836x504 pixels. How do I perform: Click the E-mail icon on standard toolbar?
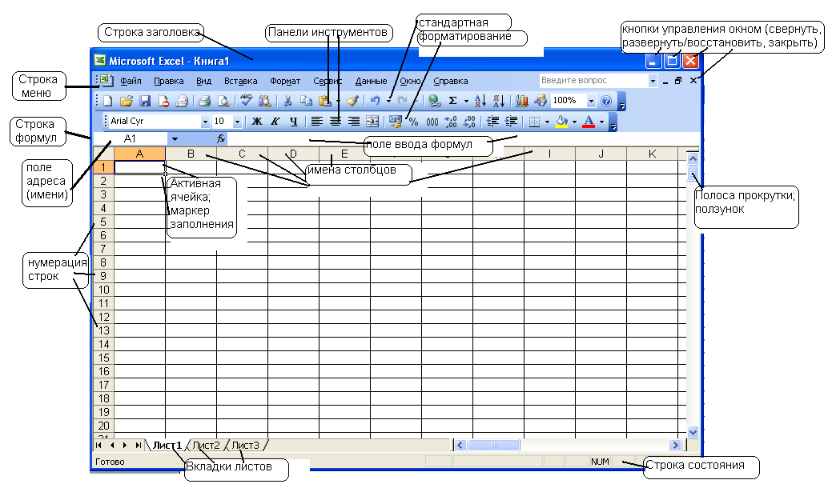pyautogui.click(x=182, y=101)
